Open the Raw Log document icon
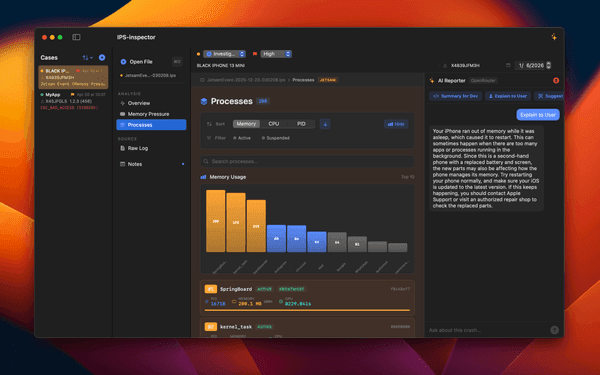600x375 pixels. 122,148
